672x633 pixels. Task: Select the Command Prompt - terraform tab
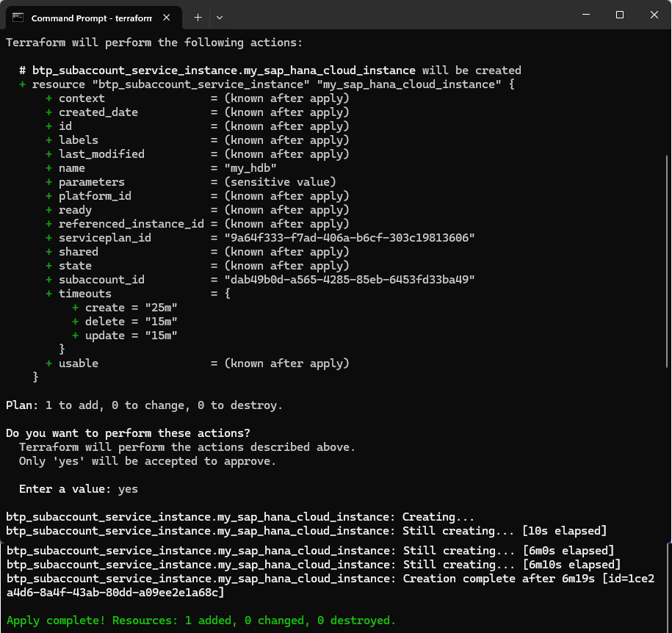coord(94,18)
